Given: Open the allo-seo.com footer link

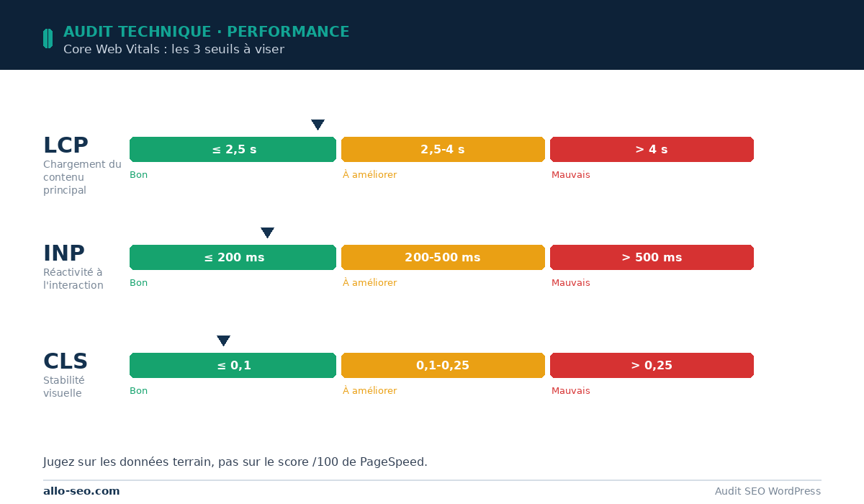Looking at the screenshot, I should coord(81,491).
